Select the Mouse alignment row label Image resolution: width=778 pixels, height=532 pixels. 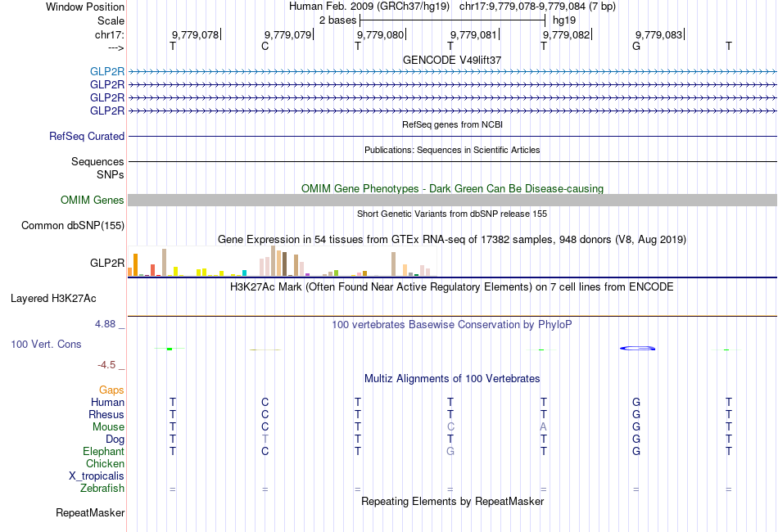(108, 427)
